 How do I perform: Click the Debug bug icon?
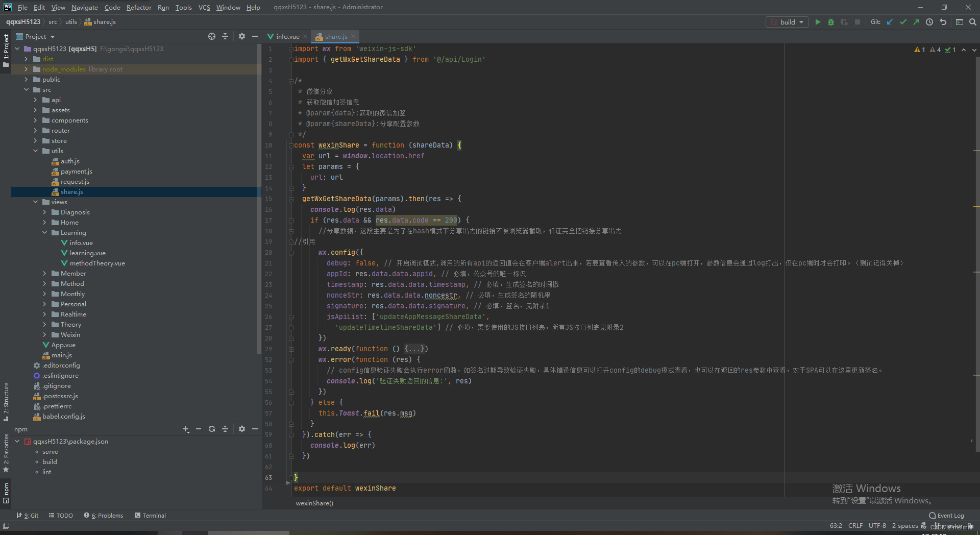pyautogui.click(x=831, y=22)
